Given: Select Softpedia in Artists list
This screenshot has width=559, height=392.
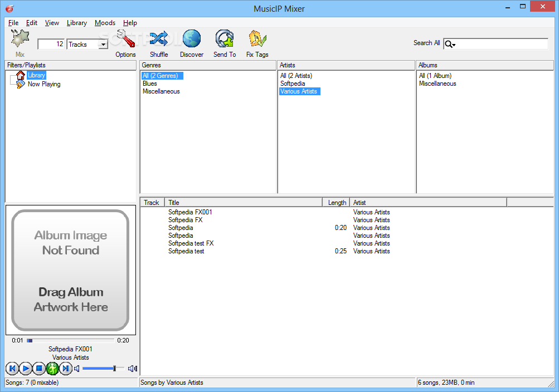Looking at the screenshot, I should (x=293, y=84).
